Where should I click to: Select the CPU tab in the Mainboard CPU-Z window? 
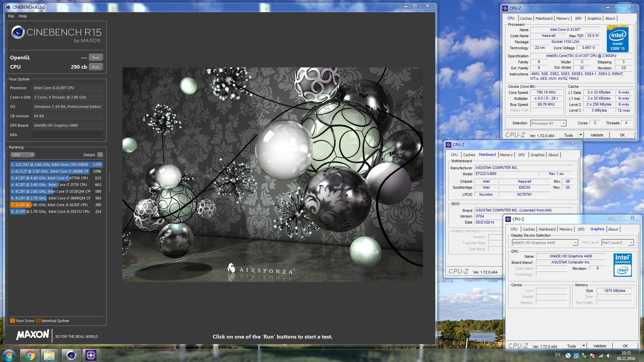click(x=454, y=155)
